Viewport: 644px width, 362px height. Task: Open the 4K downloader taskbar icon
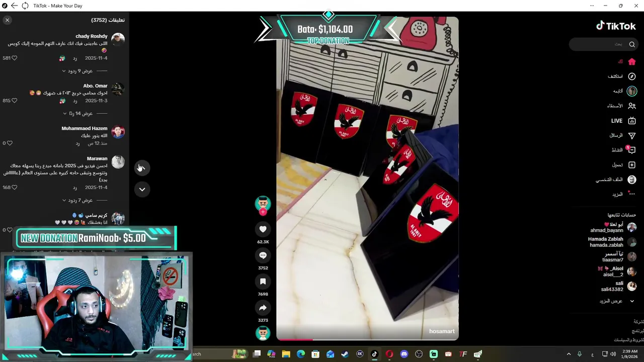pyautogui.click(x=360, y=354)
